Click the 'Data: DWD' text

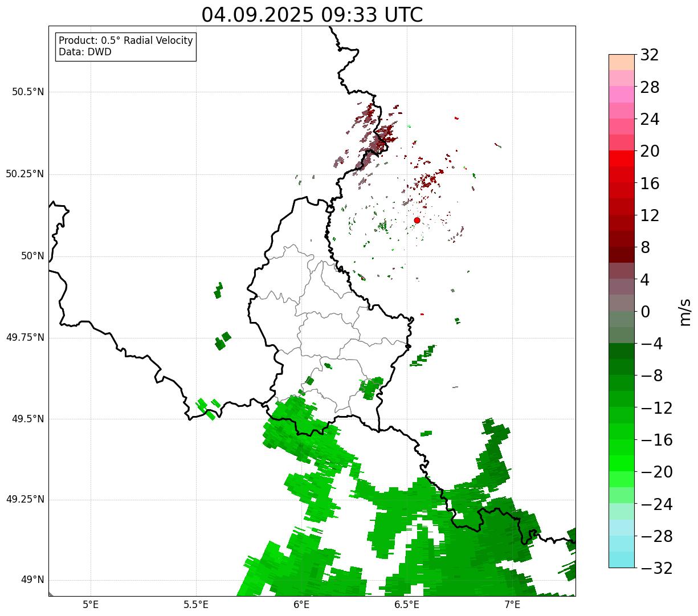(x=85, y=52)
